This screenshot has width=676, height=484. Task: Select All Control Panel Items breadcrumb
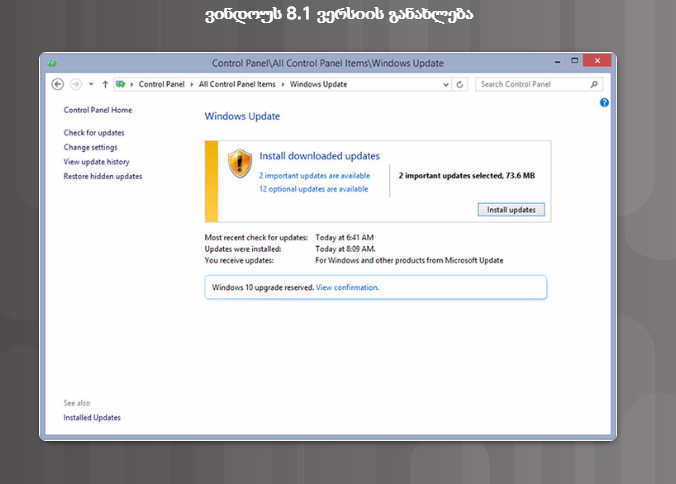click(x=239, y=84)
